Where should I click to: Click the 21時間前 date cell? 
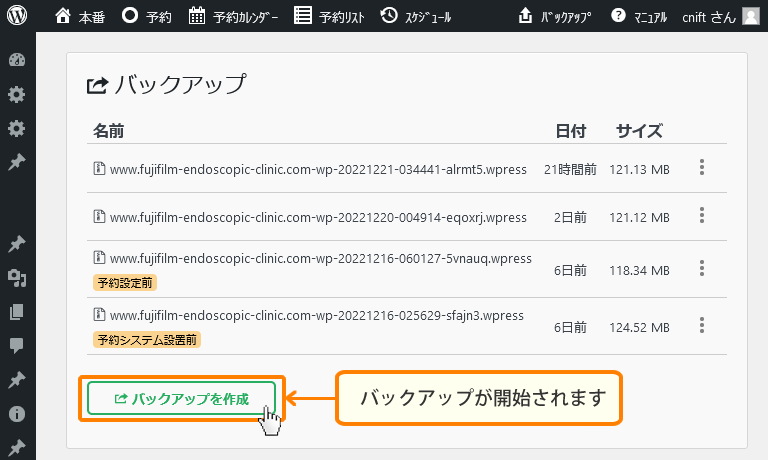pyautogui.click(x=570, y=169)
